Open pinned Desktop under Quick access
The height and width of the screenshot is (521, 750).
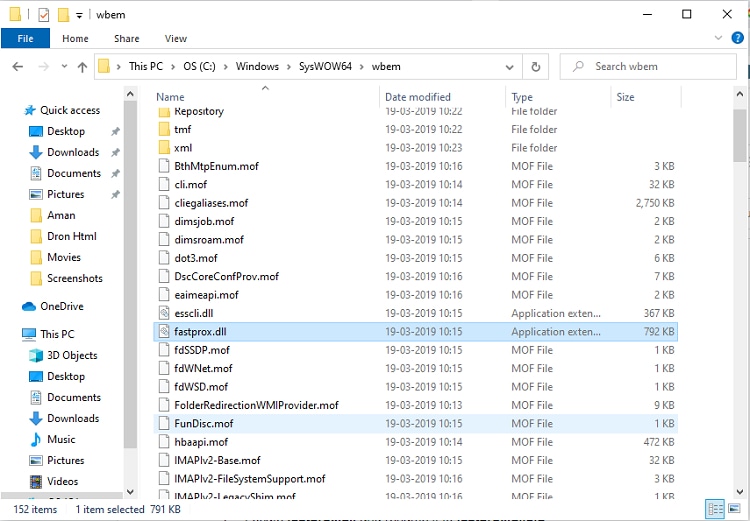(x=66, y=131)
